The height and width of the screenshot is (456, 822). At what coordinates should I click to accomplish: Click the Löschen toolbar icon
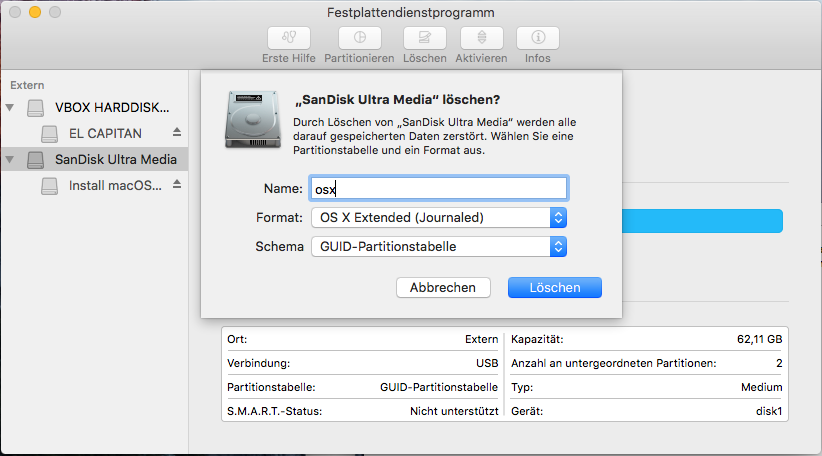[x=425, y=38]
